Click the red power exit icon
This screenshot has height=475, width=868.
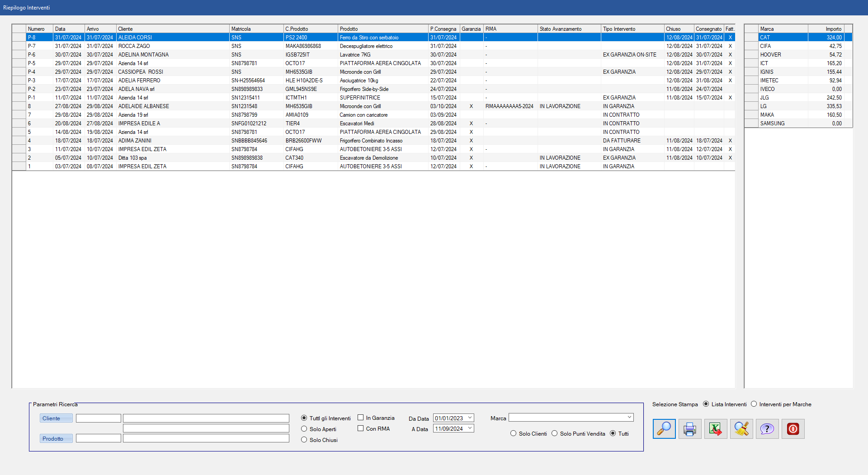(x=793, y=429)
